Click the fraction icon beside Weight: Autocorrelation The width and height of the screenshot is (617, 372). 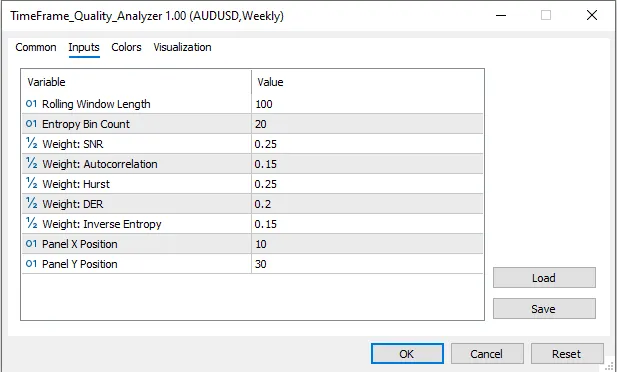31,164
